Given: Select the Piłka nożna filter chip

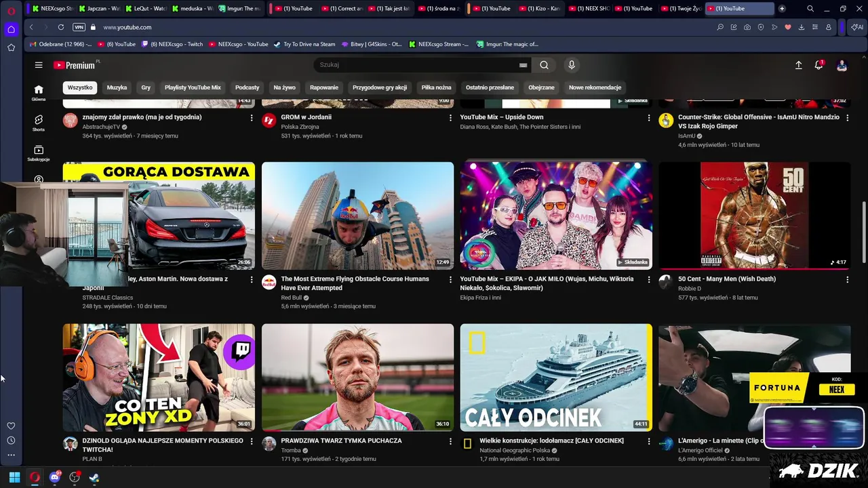Looking at the screenshot, I should click(x=436, y=87).
